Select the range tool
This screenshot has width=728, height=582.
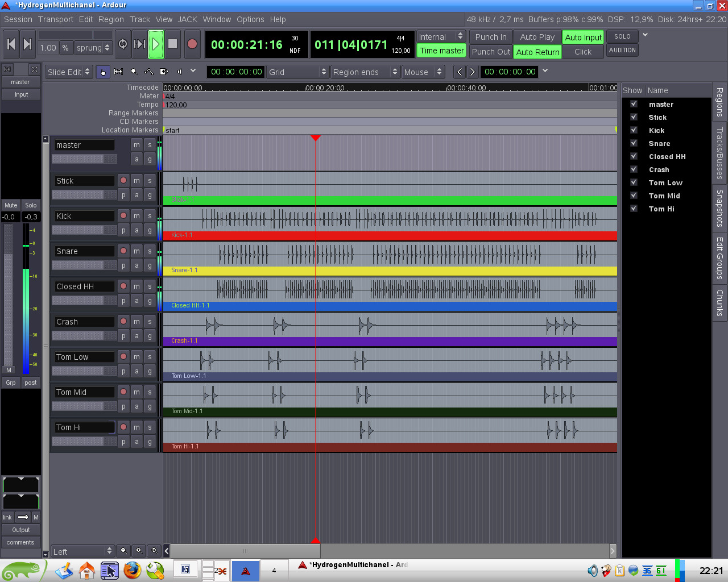pos(118,72)
